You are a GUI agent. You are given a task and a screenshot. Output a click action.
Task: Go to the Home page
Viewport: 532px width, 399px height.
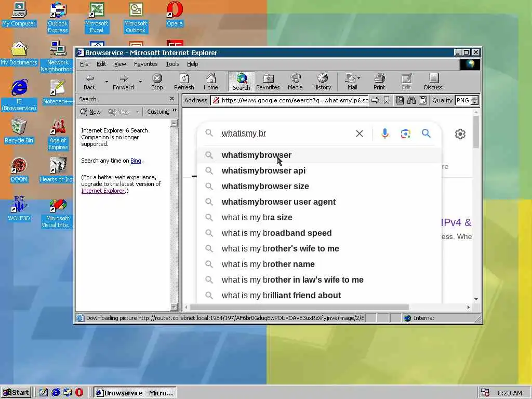click(x=211, y=82)
